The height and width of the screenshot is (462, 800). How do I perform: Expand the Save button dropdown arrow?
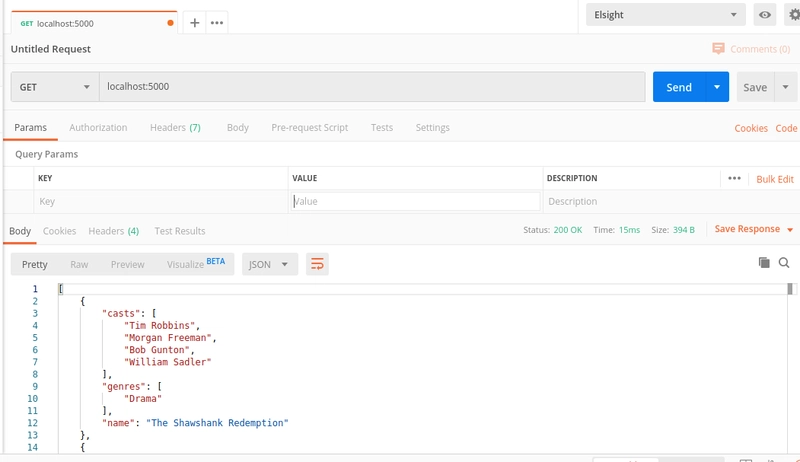pyautogui.click(x=786, y=87)
